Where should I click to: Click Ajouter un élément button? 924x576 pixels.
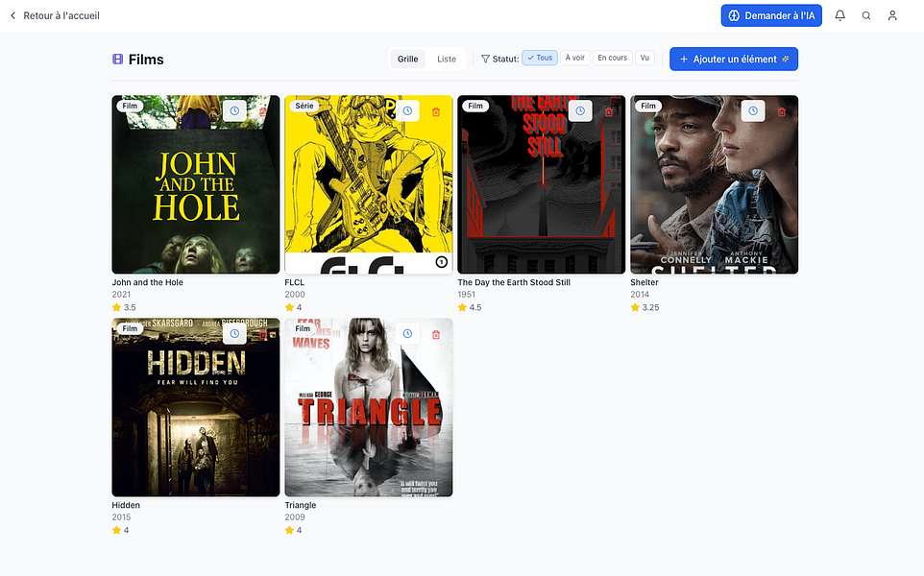click(734, 59)
